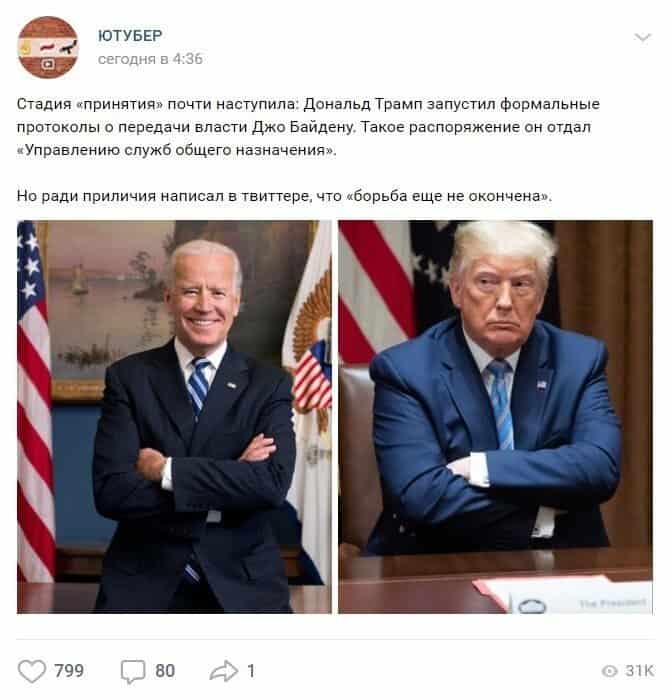The image size is (670, 700).
Task: Open the ЮТУБЕР community avatar
Action: pos(48,47)
